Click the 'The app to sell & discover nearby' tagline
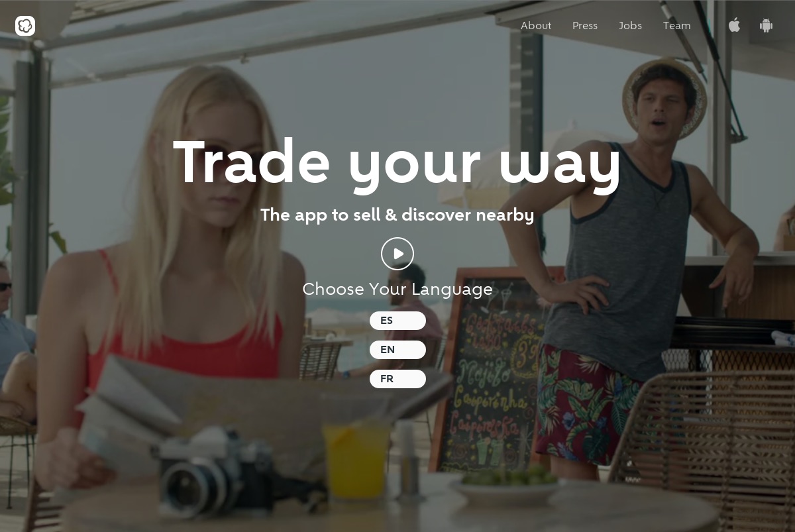Viewport: 795px width, 532px height. point(397,215)
